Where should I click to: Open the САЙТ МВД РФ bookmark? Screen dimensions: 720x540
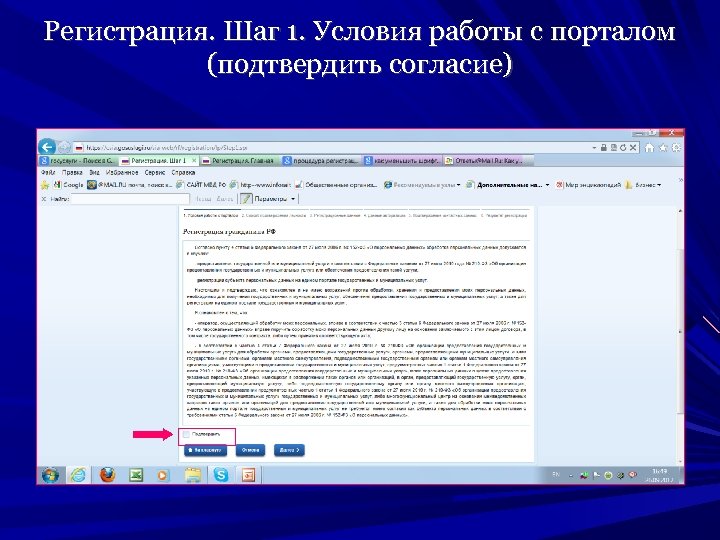coord(201,185)
